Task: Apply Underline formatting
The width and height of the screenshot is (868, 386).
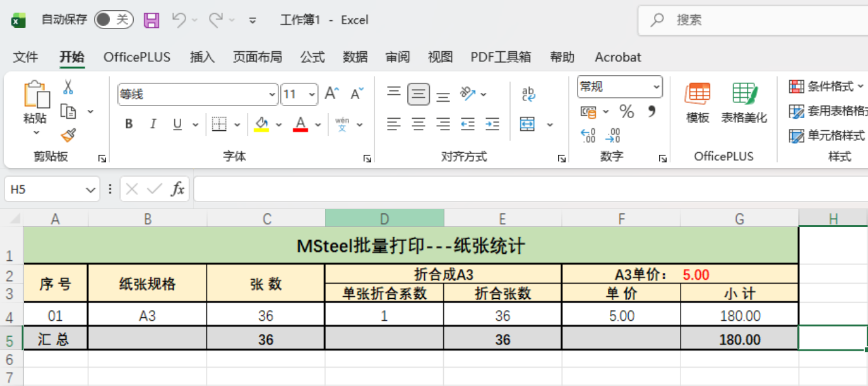Action: (x=177, y=124)
